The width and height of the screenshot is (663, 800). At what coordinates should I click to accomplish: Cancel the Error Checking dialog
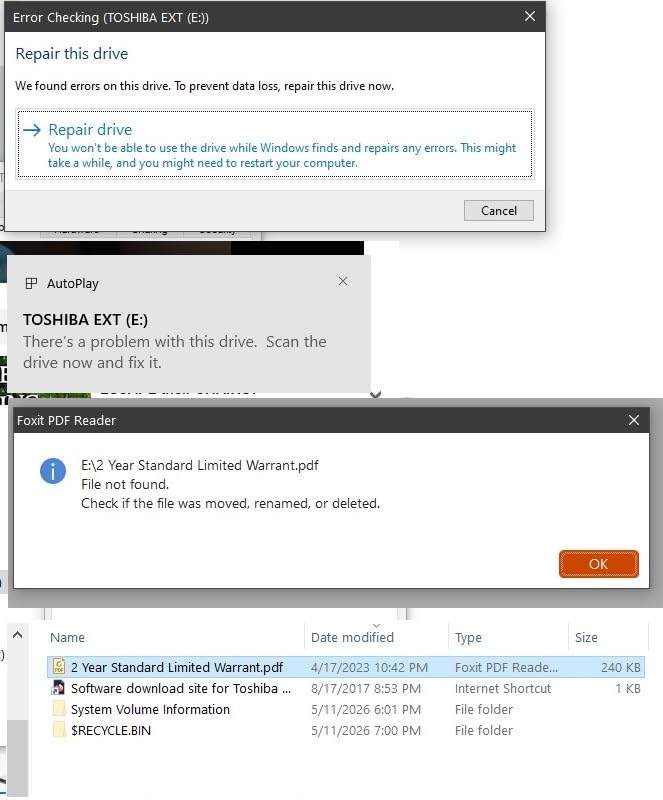click(x=499, y=211)
